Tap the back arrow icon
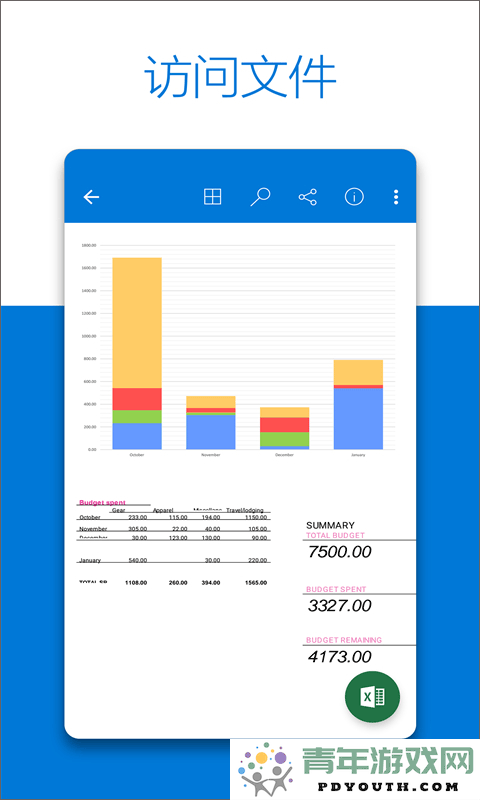 (x=91, y=197)
